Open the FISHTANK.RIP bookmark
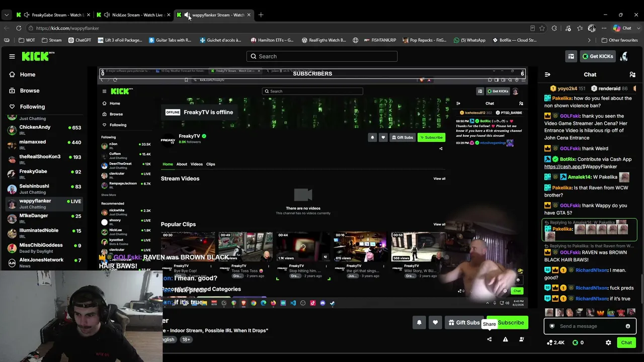Viewport: 644px width, 362px height. pos(380,40)
